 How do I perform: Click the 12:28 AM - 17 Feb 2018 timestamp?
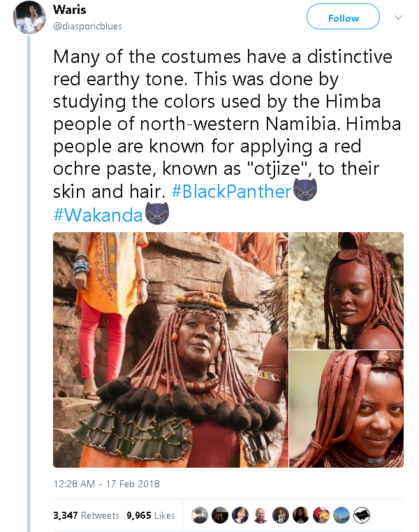[107, 484]
